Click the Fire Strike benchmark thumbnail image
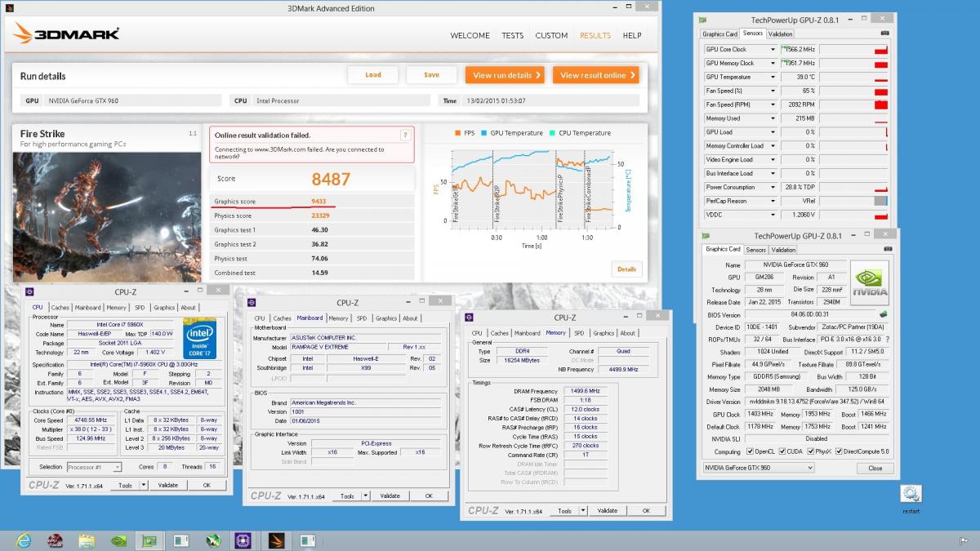Image resolution: width=980 pixels, height=551 pixels. (x=106, y=216)
